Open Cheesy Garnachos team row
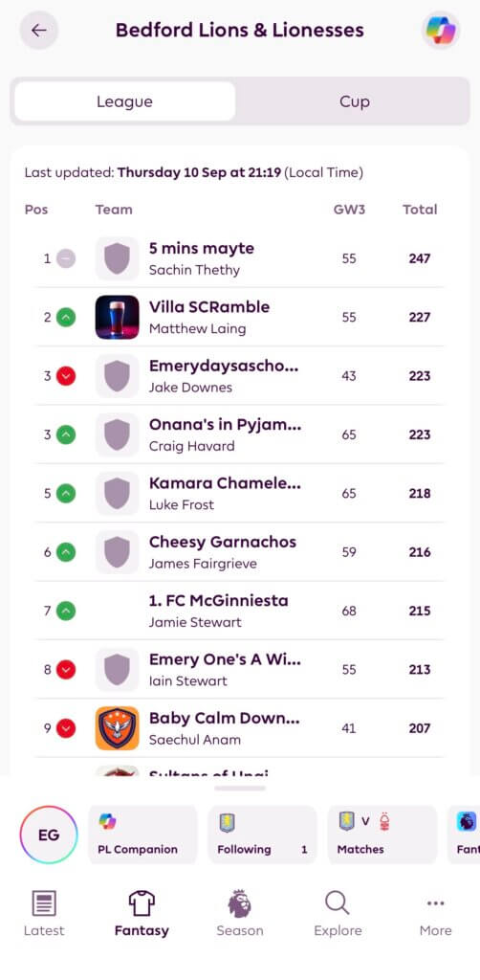The height and width of the screenshot is (980, 480). tap(240, 552)
